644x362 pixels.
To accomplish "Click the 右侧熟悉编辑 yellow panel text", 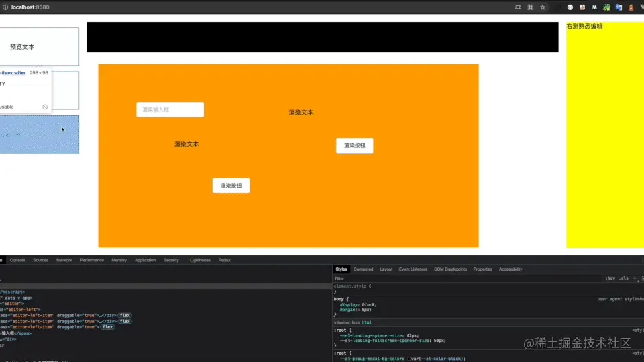I will click(584, 26).
